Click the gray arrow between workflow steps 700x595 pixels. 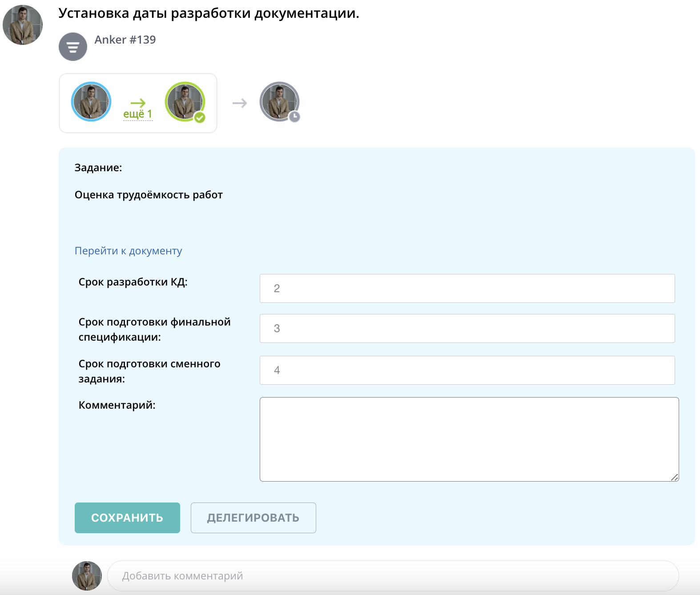point(240,103)
